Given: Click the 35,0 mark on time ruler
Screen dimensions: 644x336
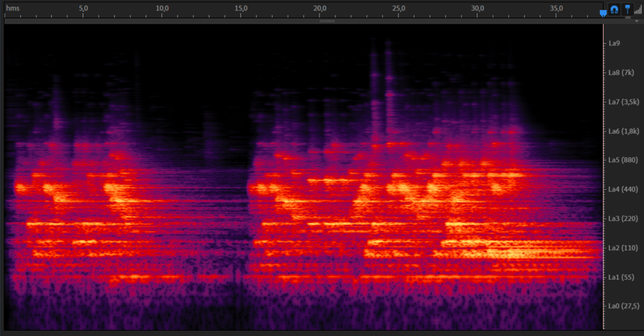Looking at the screenshot, I should (557, 8).
